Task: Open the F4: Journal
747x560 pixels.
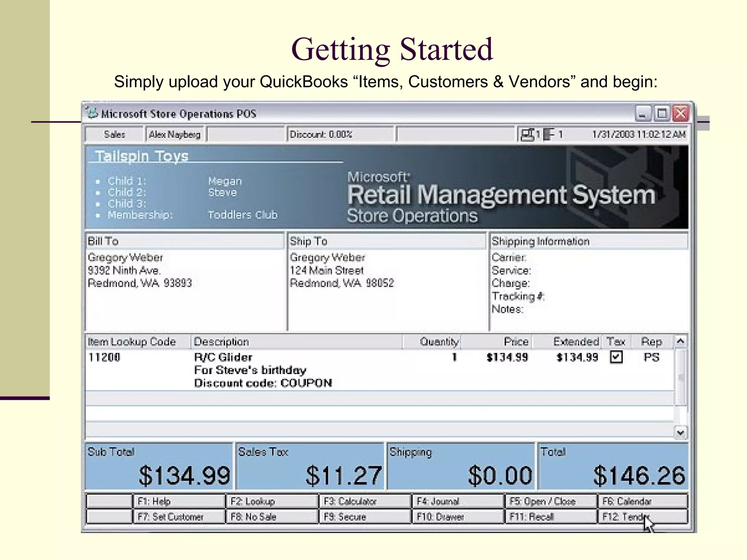Action: (x=458, y=501)
